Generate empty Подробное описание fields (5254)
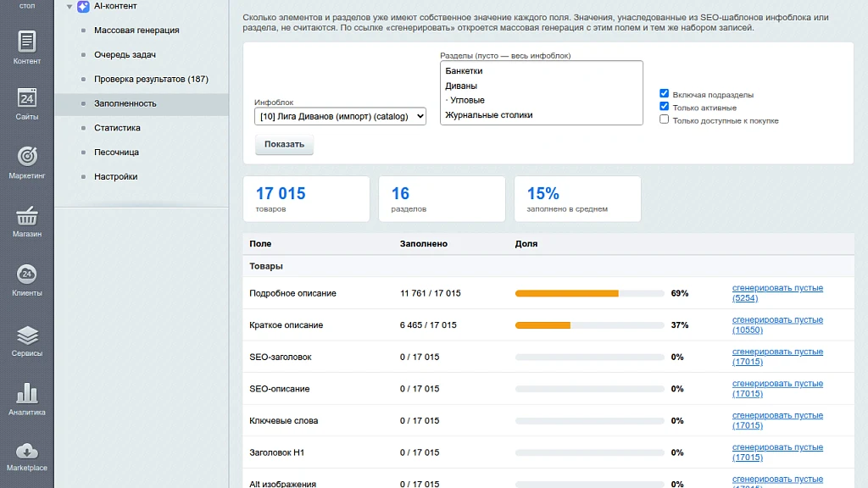 (777, 292)
